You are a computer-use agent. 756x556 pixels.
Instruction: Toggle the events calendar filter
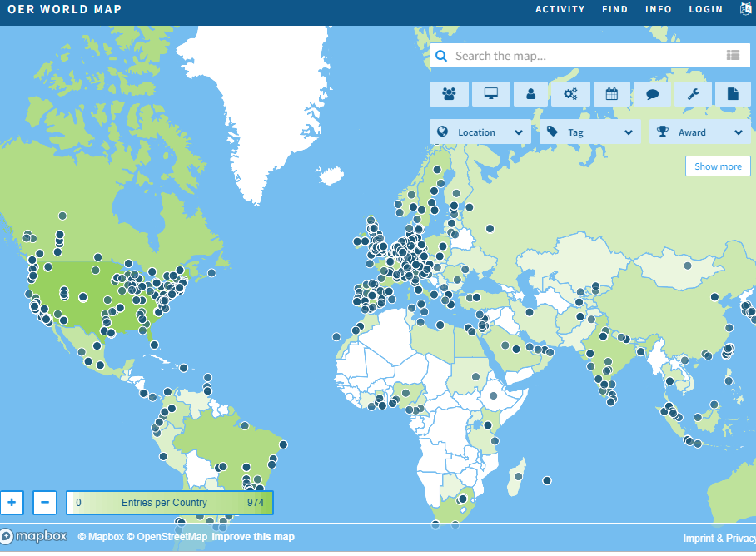point(611,94)
